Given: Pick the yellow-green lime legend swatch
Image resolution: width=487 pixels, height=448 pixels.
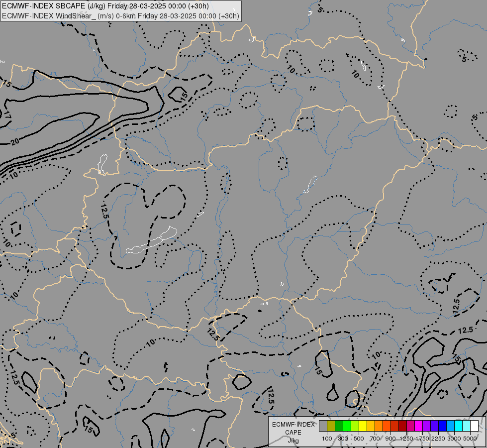Looking at the screenshot, I should 355,426.
